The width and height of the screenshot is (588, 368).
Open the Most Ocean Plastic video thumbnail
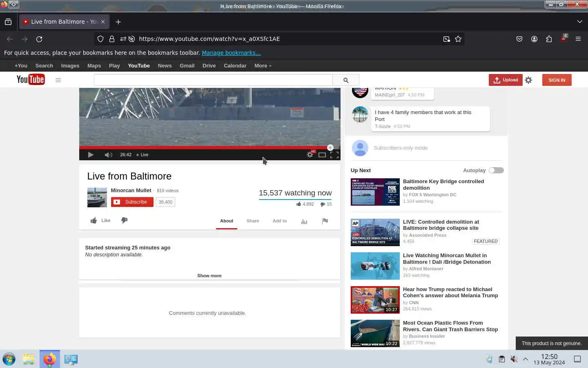375,333
